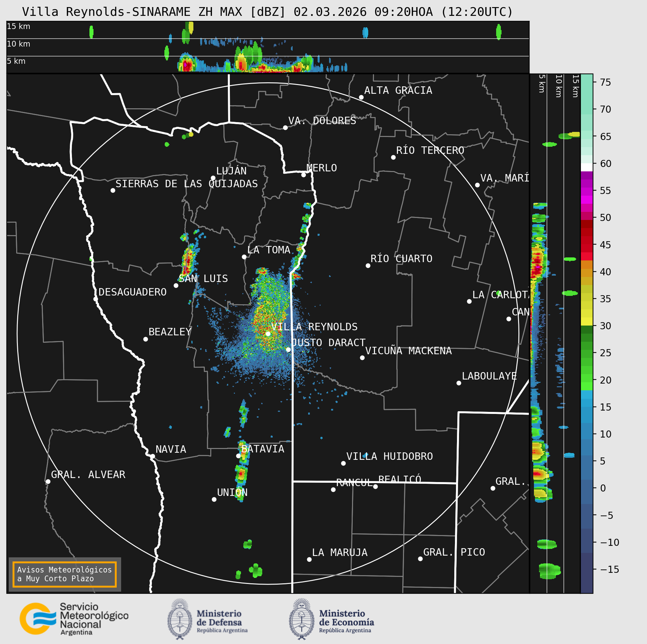Screen dimensions: 647x644
Task: Click the VILLA REYNOLDS map label
Action: coord(314,327)
